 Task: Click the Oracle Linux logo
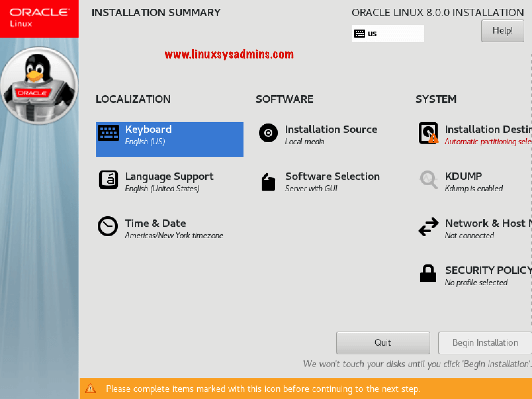pos(39,18)
